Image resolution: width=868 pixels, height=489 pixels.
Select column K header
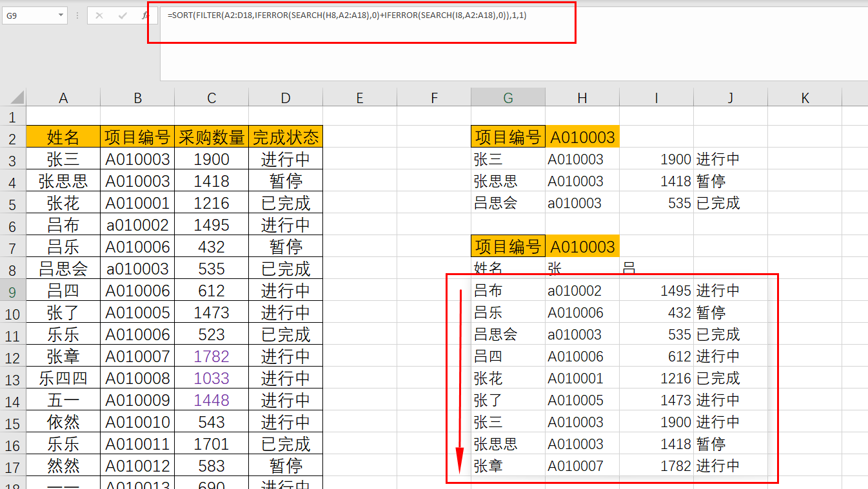(805, 98)
